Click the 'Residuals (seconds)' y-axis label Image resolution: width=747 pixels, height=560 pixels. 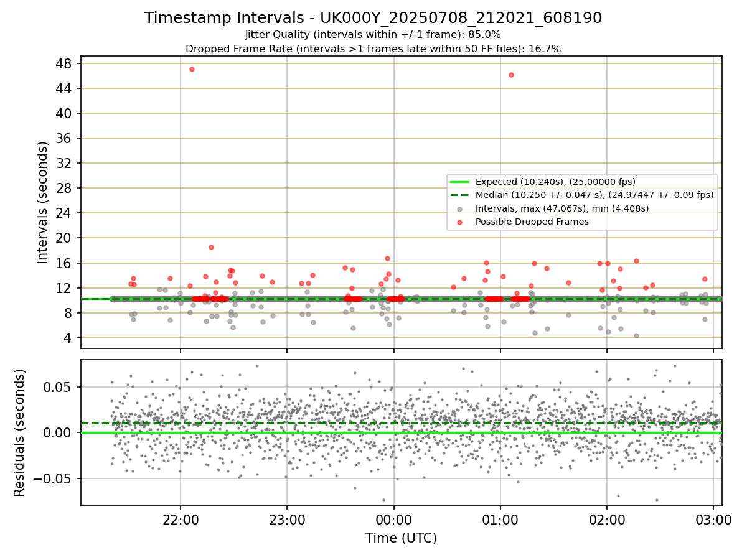[x=20, y=432]
